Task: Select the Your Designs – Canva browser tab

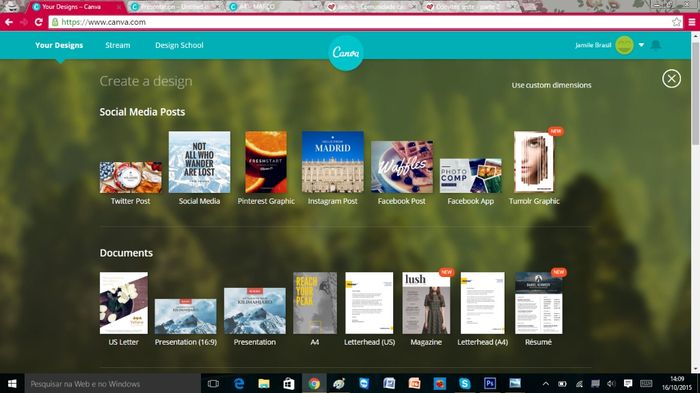Action: (76, 7)
